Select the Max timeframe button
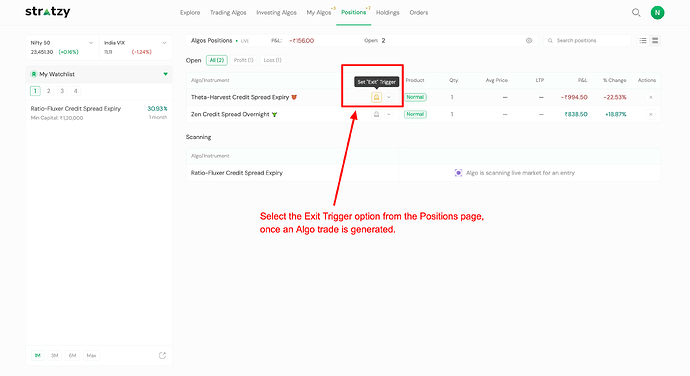 pyautogui.click(x=91, y=355)
